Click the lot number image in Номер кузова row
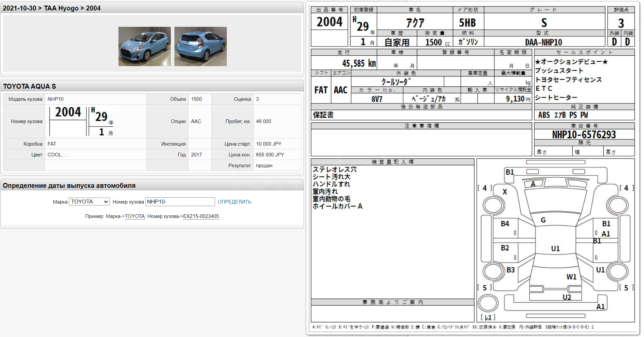 pyautogui.click(x=81, y=121)
